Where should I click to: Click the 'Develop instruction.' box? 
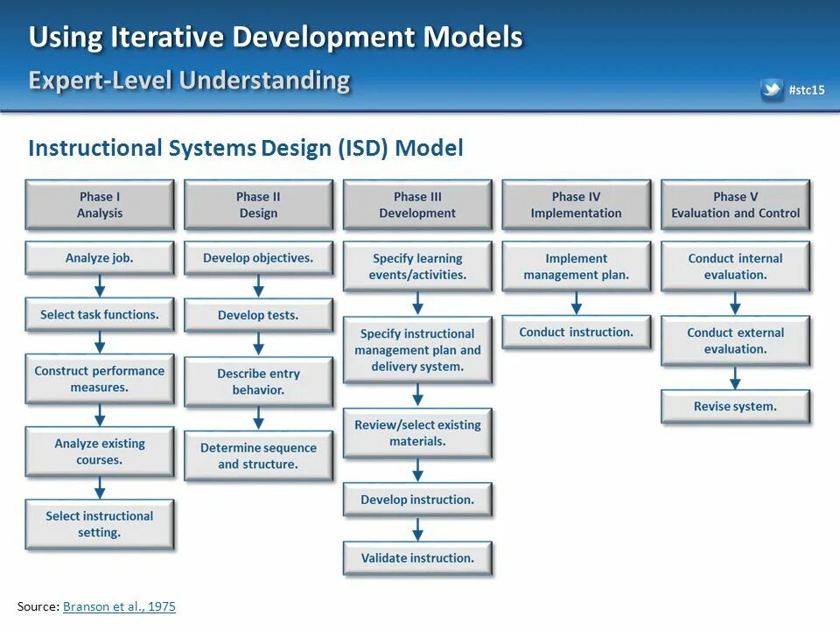417,500
